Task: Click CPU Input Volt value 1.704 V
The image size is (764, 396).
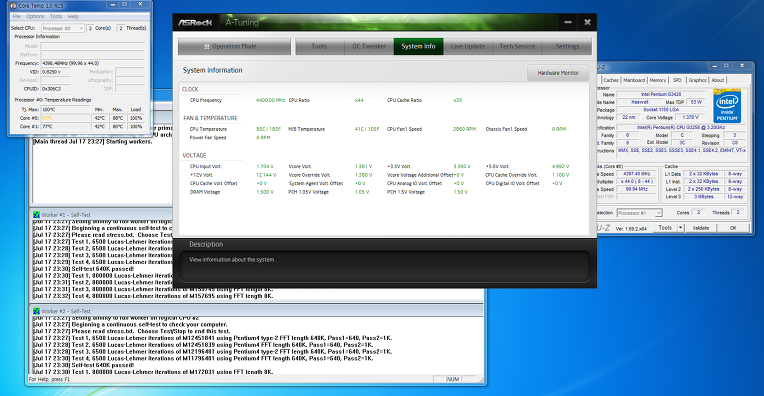Action: coord(265,167)
